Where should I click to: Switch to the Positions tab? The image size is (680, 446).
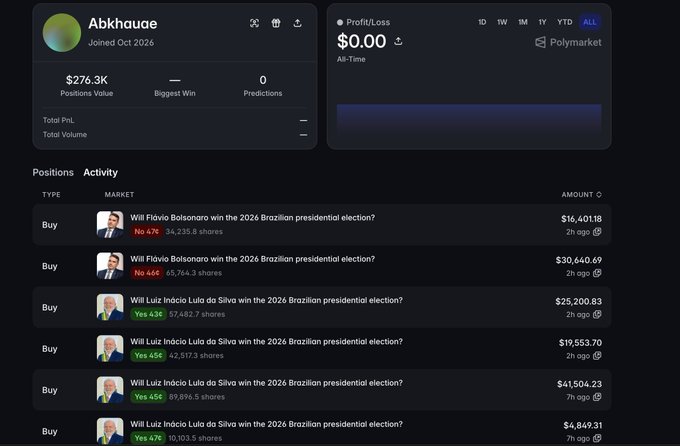coord(53,172)
